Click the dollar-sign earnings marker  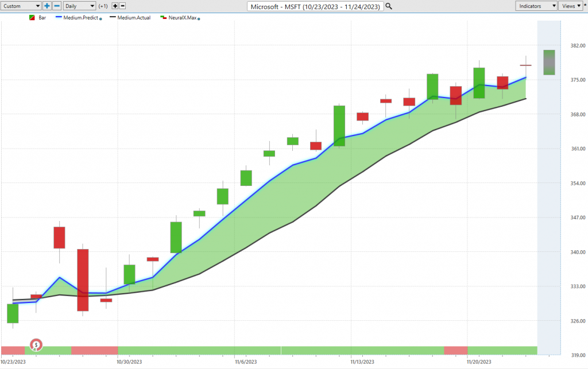pyautogui.click(x=36, y=345)
